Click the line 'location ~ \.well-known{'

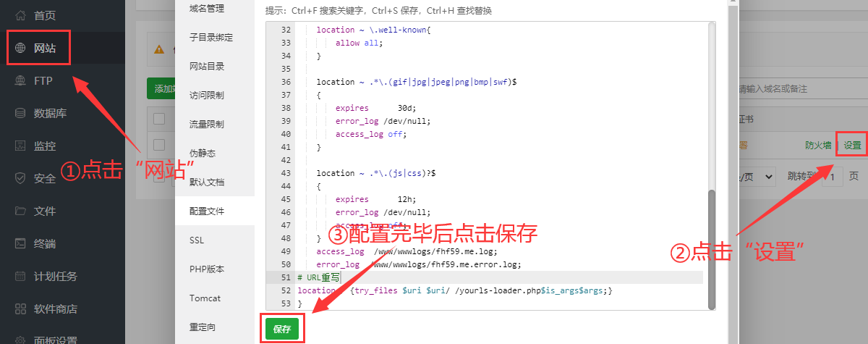(x=373, y=30)
